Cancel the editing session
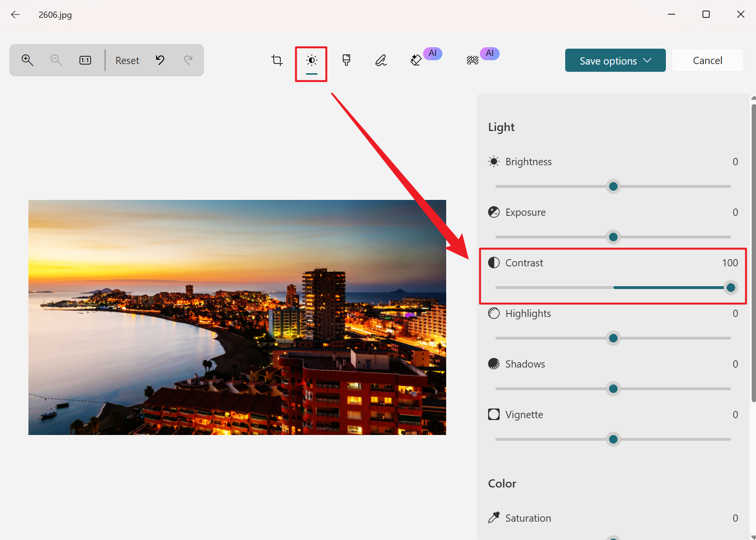756x540 pixels. (x=707, y=61)
